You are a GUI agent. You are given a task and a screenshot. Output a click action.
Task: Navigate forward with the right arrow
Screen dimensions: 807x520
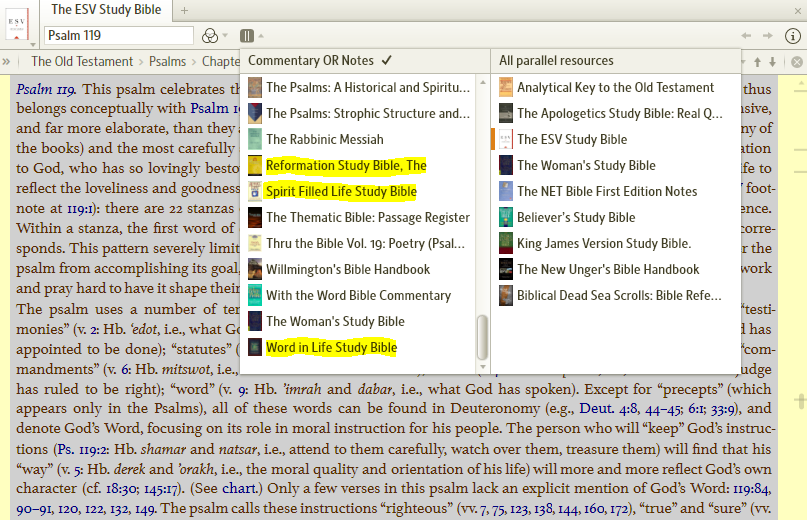767,36
